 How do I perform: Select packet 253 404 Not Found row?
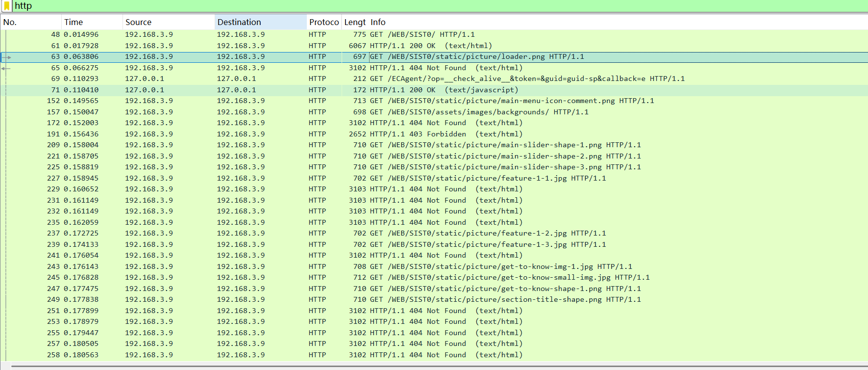click(434, 321)
